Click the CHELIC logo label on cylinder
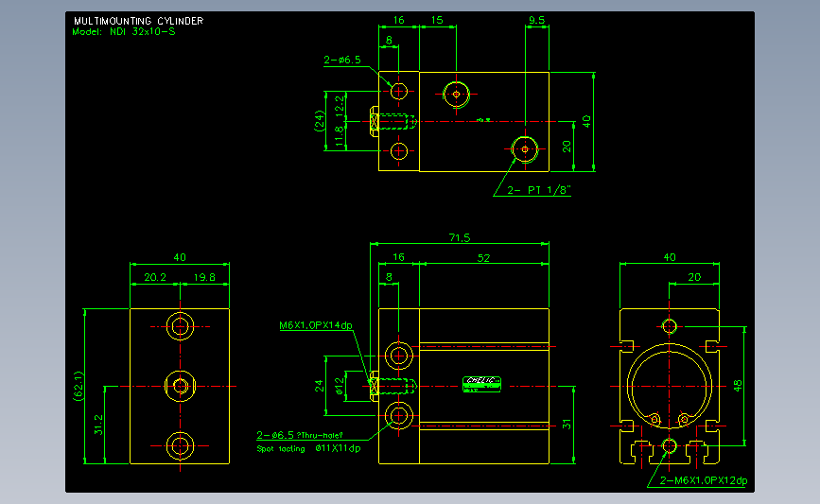The image size is (820, 504). coord(482,384)
